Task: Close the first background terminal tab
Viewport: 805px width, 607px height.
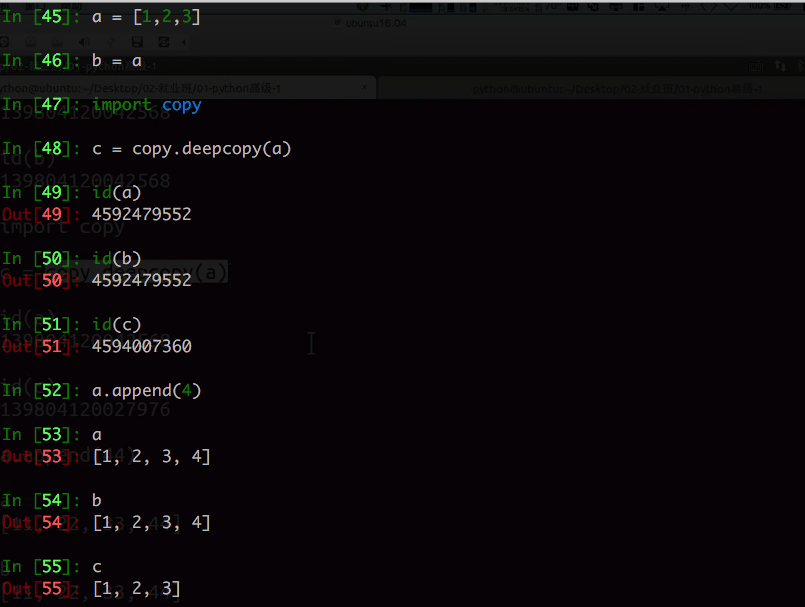Action: (365, 87)
